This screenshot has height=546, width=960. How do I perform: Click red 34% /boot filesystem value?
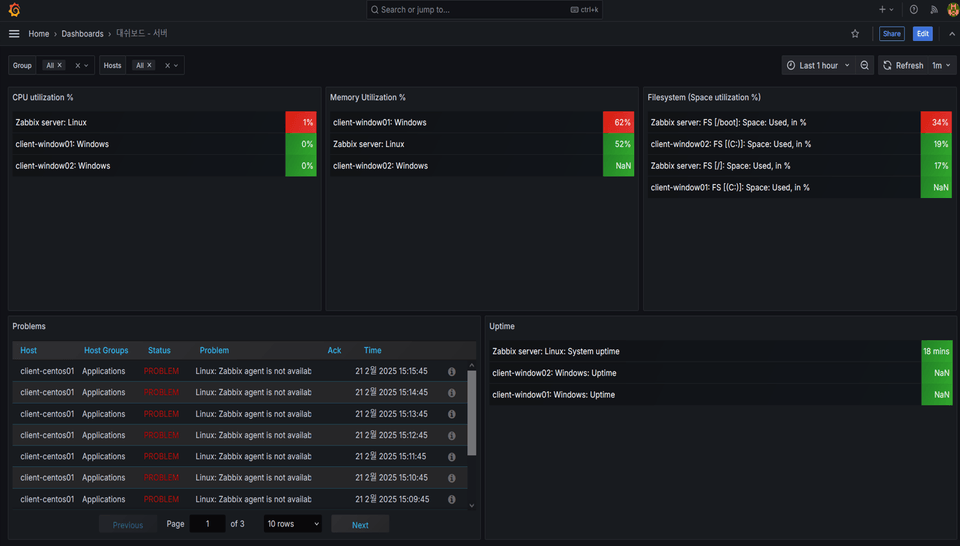click(936, 122)
